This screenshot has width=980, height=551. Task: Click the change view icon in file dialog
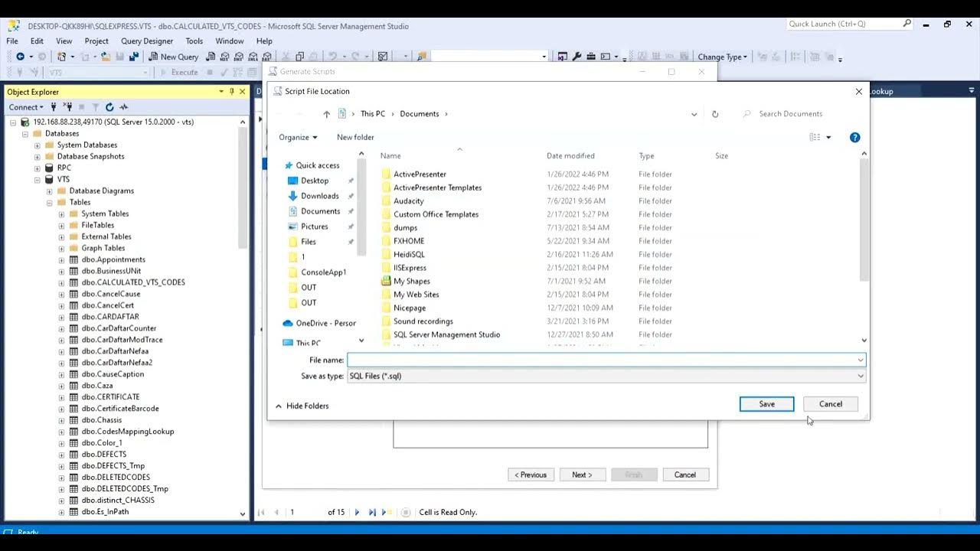pyautogui.click(x=815, y=138)
